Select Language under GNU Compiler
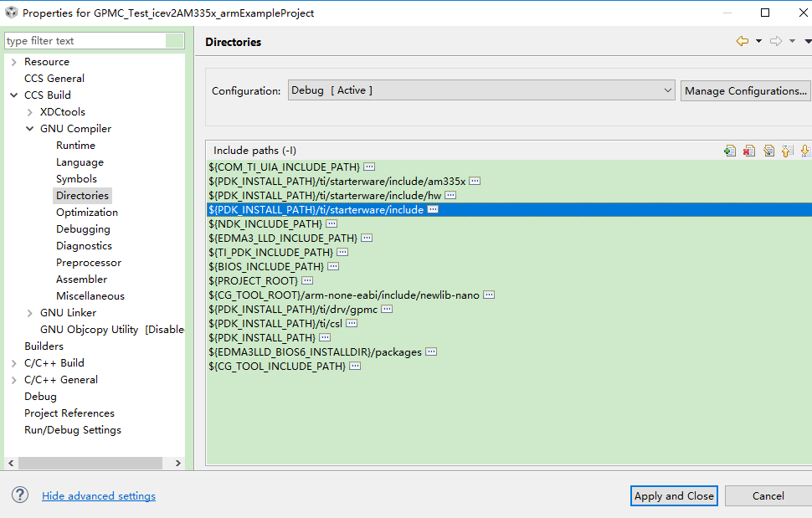This screenshot has width=812, height=518. click(80, 162)
